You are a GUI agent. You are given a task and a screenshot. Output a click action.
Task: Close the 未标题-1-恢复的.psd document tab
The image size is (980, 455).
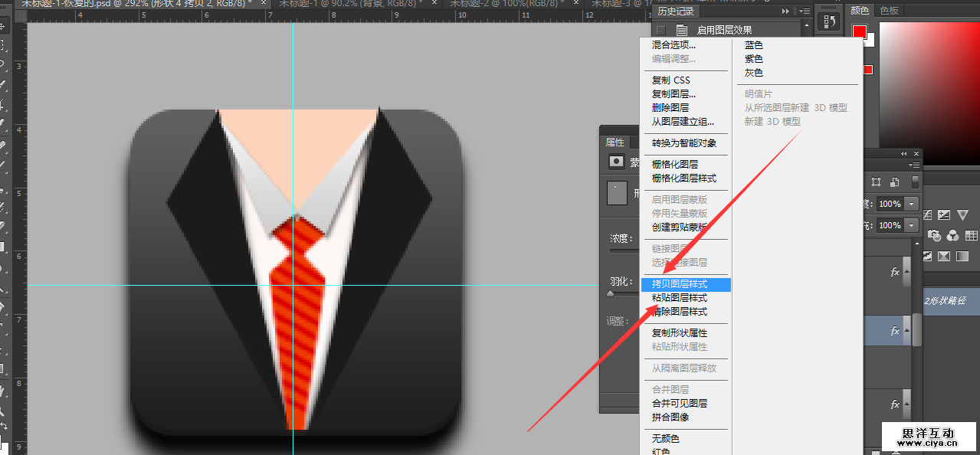pyautogui.click(x=264, y=3)
